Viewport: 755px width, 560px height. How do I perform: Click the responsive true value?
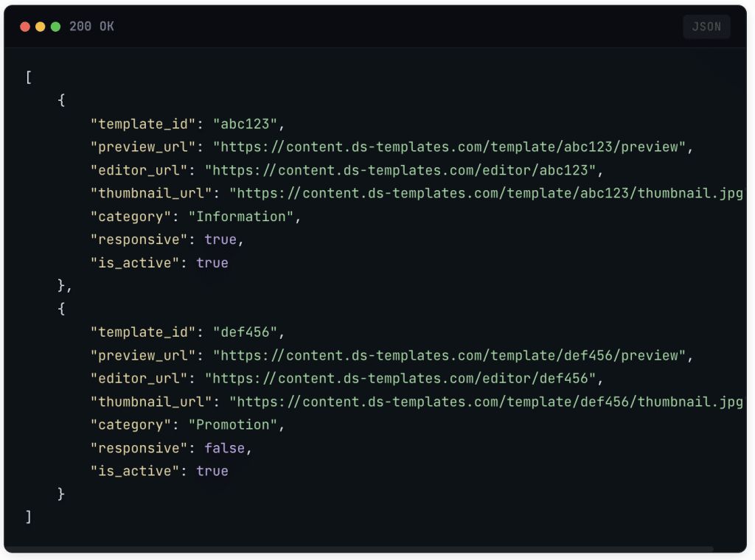(220, 239)
